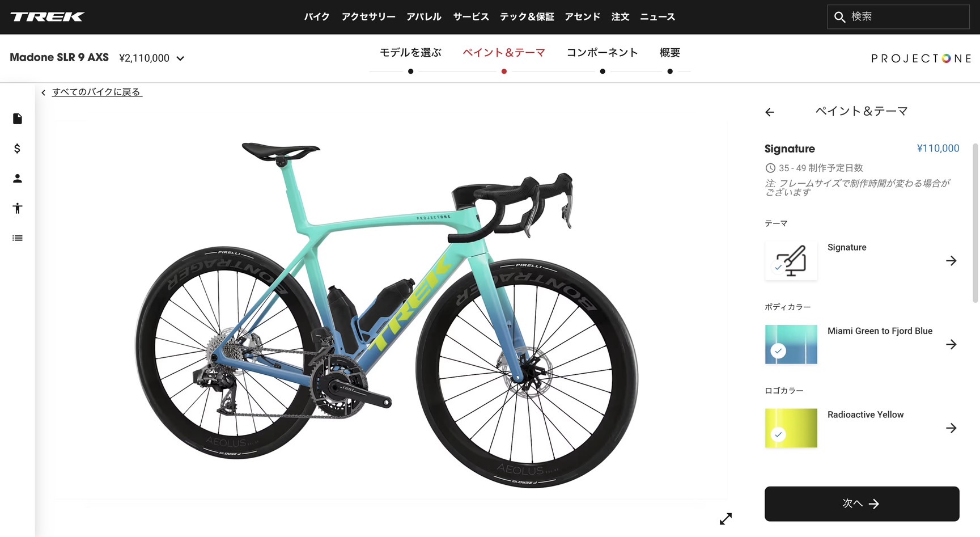Select the person account icon in sidebar

18,179
